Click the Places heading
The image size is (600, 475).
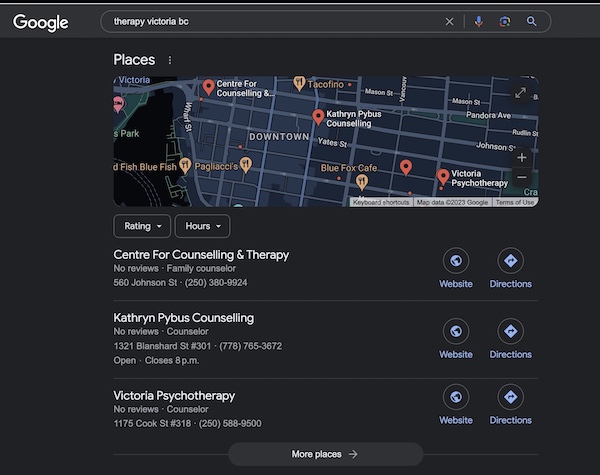pos(134,60)
